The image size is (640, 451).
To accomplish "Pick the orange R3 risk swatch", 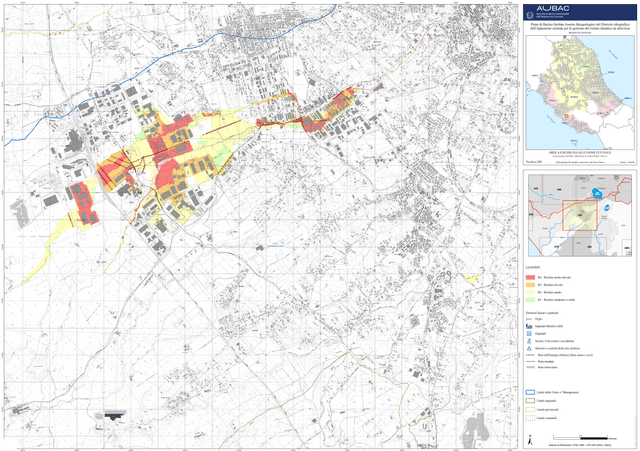I will point(530,284).
